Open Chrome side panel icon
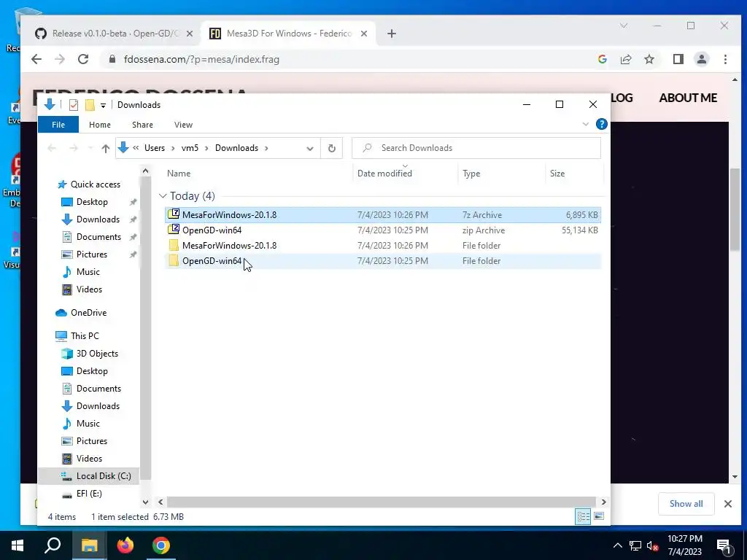The height and width of the screenshot is (560, 747). [678, 59]
